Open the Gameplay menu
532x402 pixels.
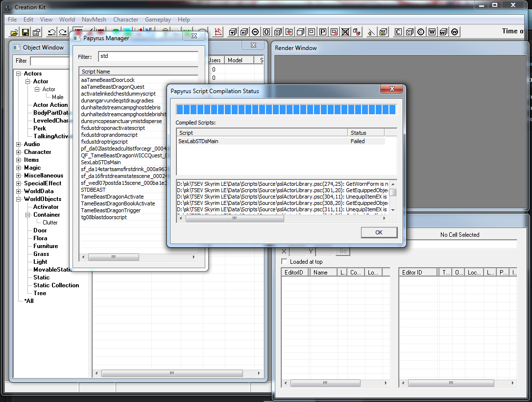158,20
